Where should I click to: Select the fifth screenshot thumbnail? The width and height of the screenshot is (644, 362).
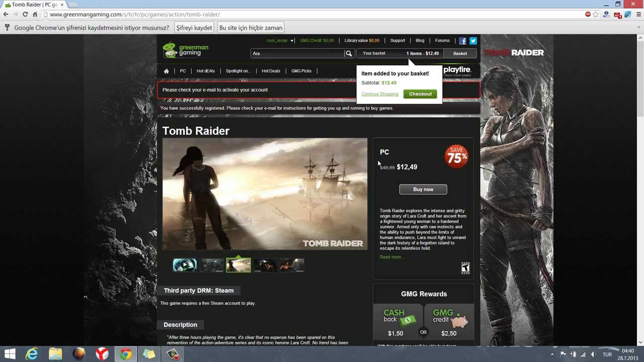(x=292, y=265)
